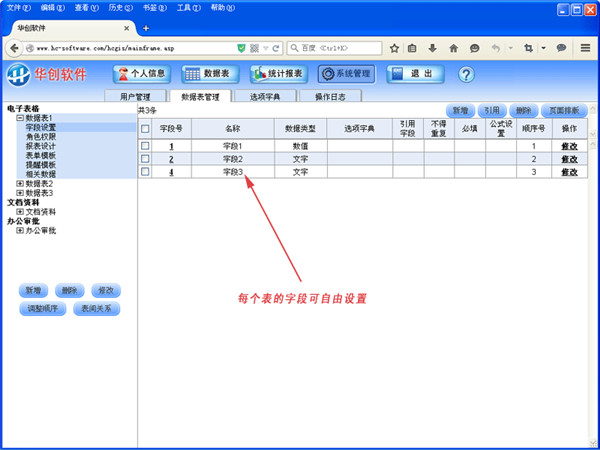The image size is (600, 450).
Task: Click the bookmark star icon in browser toolbar
Action: [x=395, y=47]
